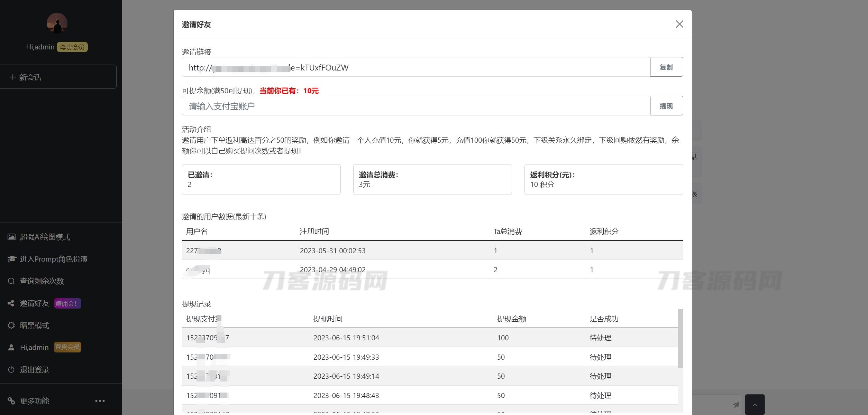
Task: Click the power icon for 退出登录
Action: coord(11,370)
